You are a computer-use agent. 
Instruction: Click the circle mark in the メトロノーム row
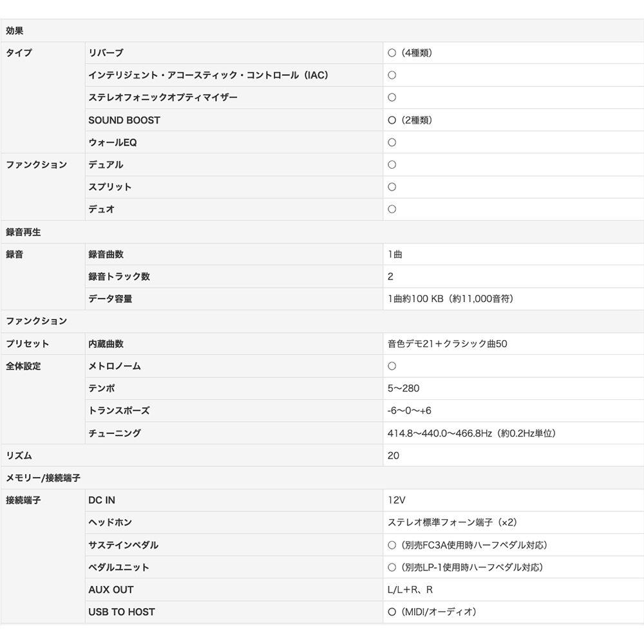[392, 366]
